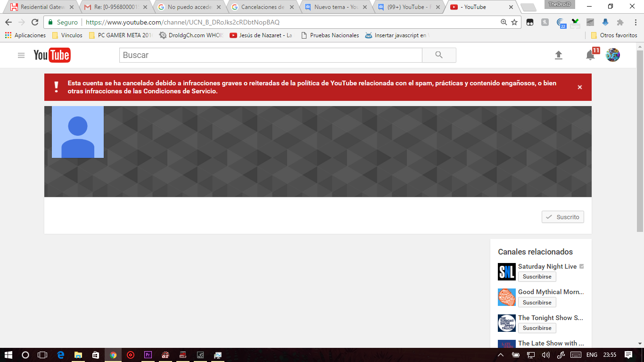Subscribe to Saturday Night Live
644x362 pixels.
(x=537, y=277)
